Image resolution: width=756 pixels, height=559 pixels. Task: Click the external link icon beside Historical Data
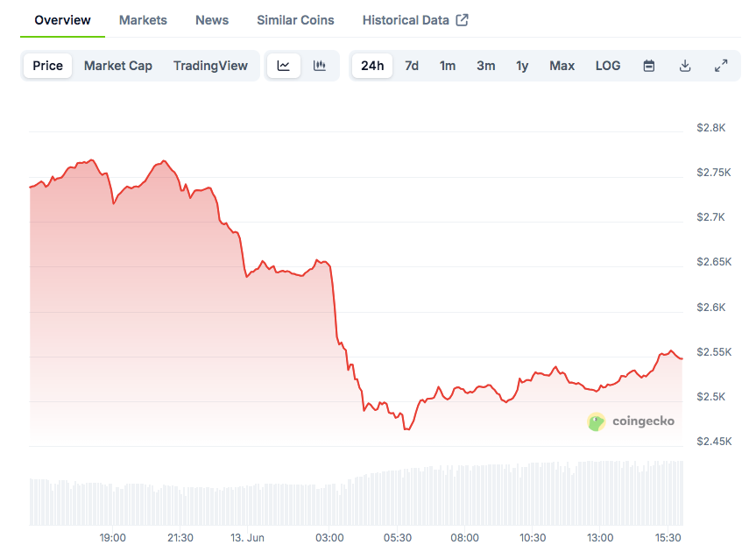(x=462, y=20)
